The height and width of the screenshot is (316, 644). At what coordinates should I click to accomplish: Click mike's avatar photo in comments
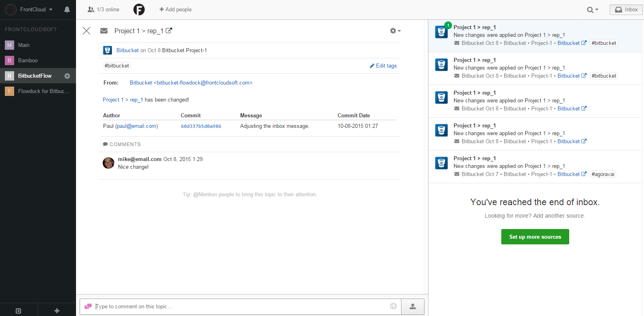point(109,163)
